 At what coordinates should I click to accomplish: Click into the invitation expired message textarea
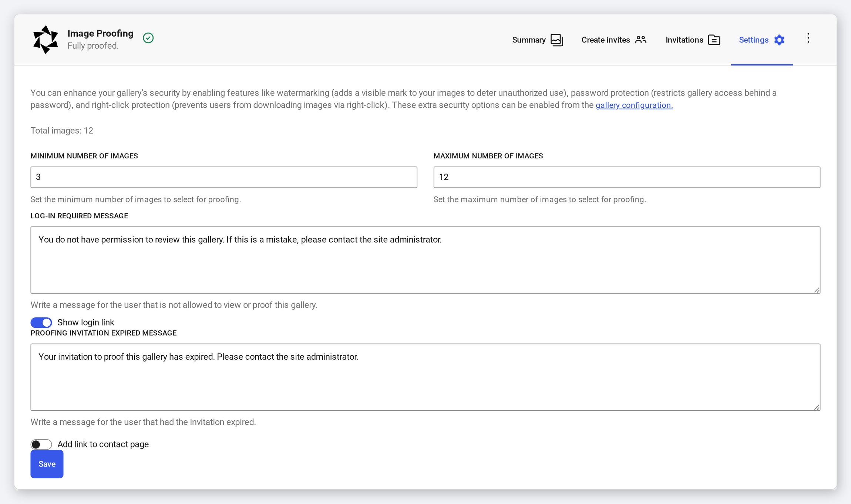425,377
